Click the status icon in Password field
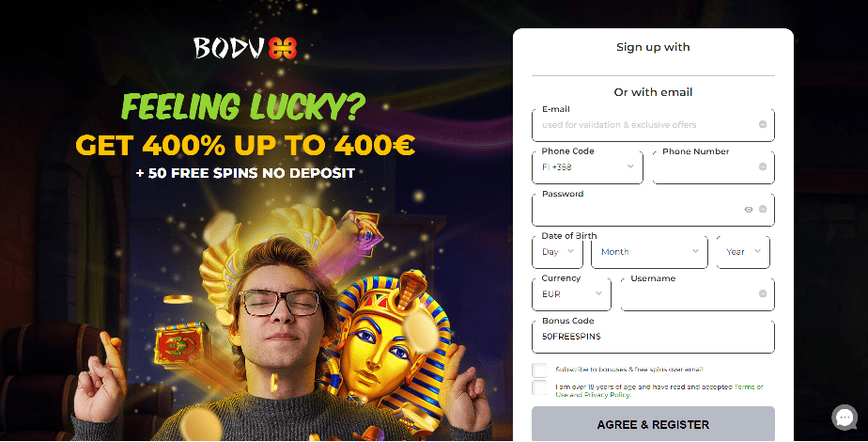This screenshot has width=868, height=442. tap(762, 210)
